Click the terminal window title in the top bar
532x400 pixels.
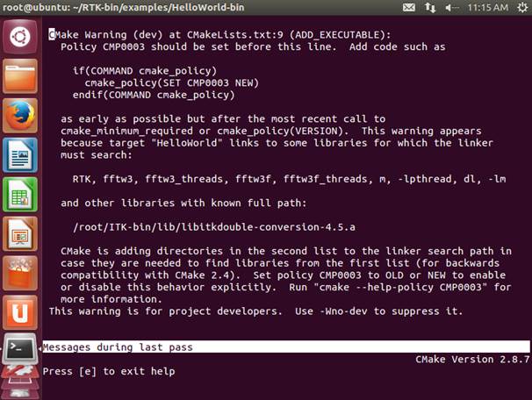tap(124, 7)
